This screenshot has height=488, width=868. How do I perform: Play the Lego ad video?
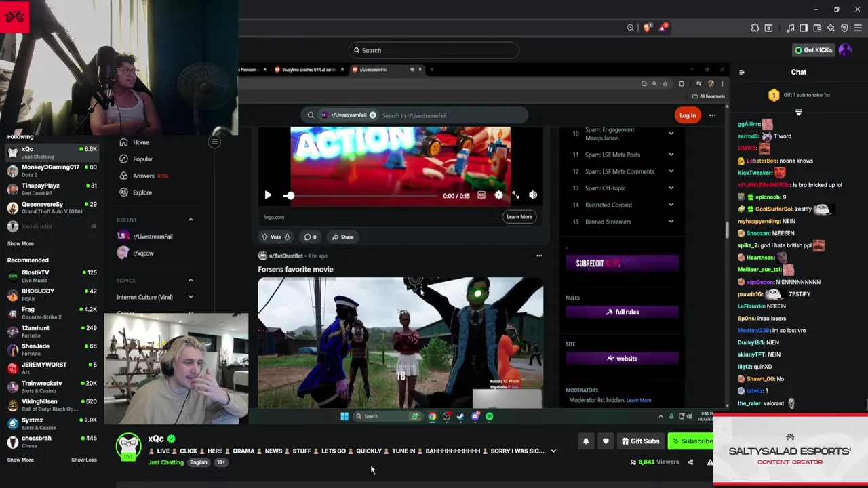click(268, 195)
